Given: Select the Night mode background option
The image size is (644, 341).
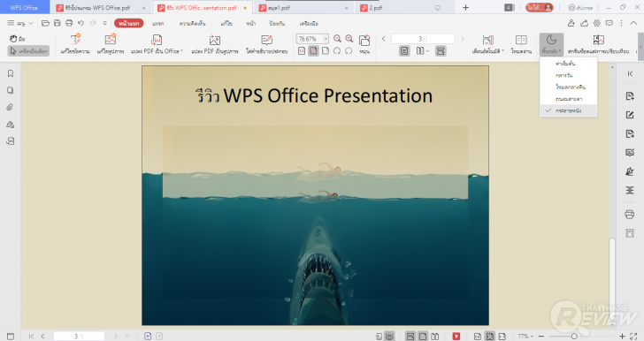Looking at the screenshot, I should 569,87.
